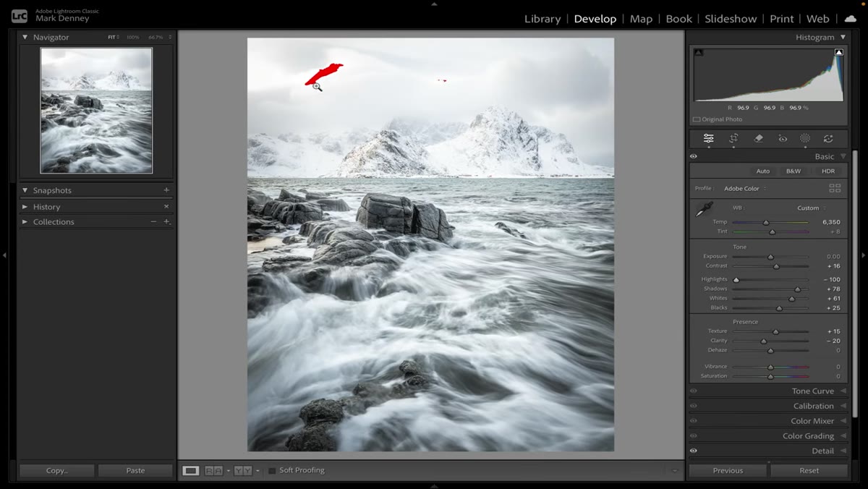This screenshot has height=489, width=868.
Task: Switch to the Slideshow module
Action: (x=731, y=19)
